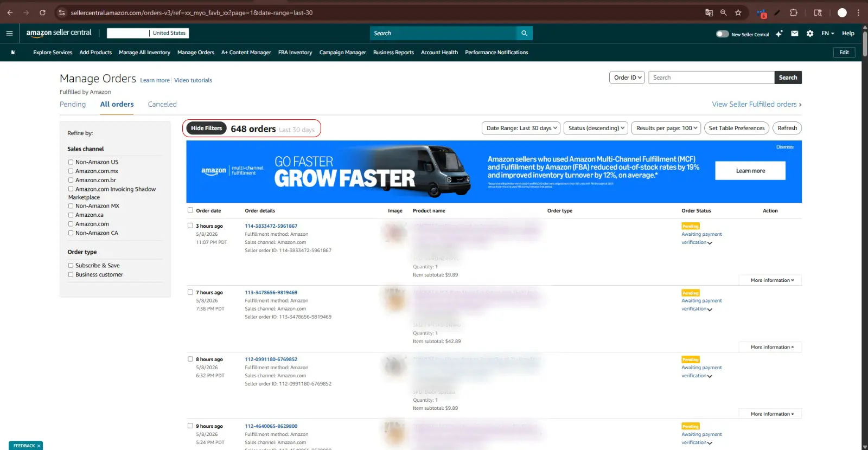Viewport: 868px width, 450px height.
Task: Check the Amazon.com.mx sales channel
Action: (x=71, y=171)
